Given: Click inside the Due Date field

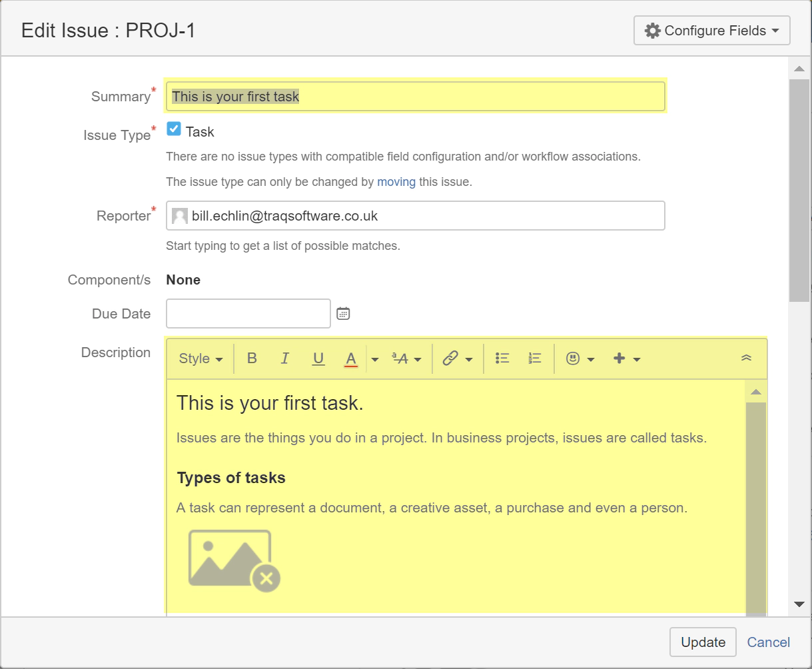Looking at the screenshot, I should (248, 313).
